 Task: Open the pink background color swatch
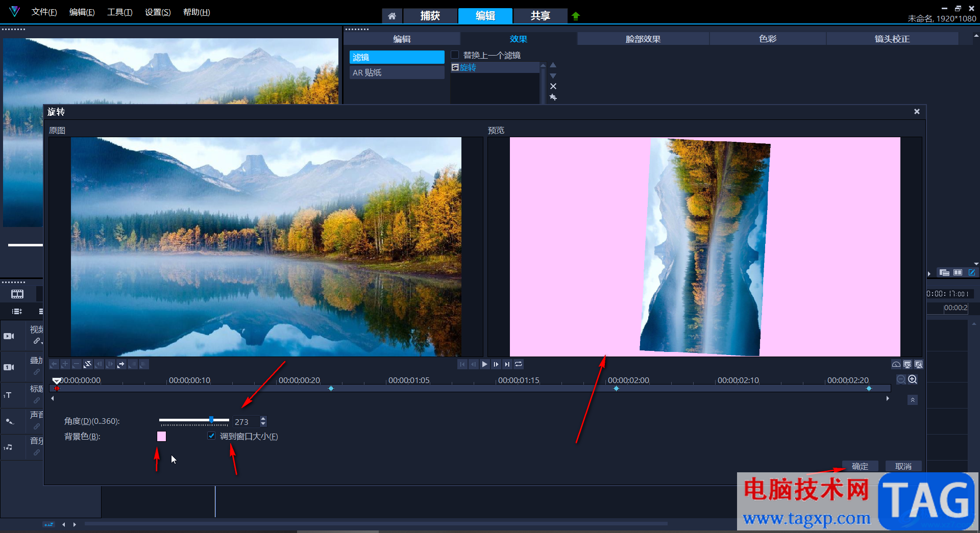click(x=161, y=436)
